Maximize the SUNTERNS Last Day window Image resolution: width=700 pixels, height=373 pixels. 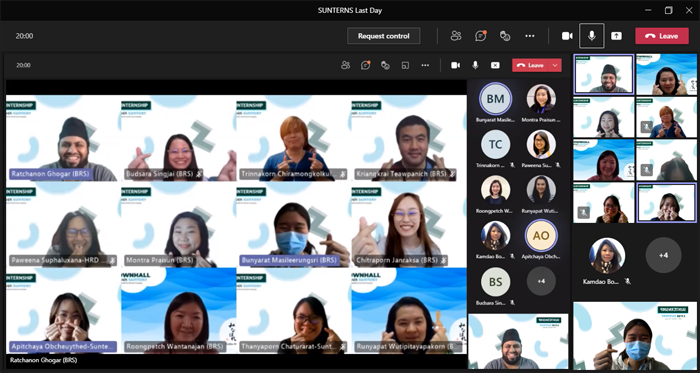pos(668,10)
